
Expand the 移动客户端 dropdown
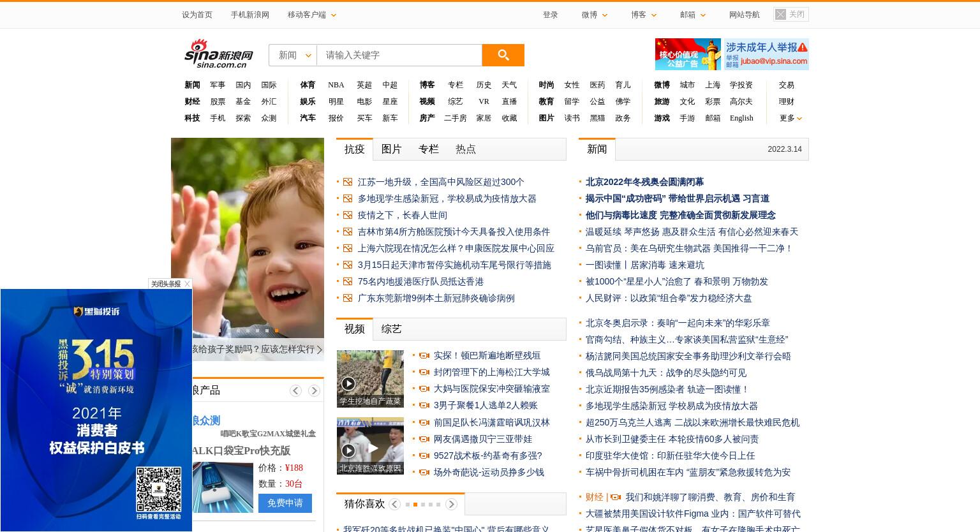[311, 15]
